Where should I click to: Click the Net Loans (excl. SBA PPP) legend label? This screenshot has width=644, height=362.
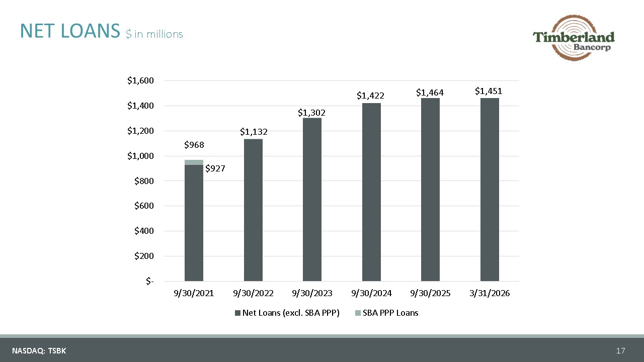[291, 313]
